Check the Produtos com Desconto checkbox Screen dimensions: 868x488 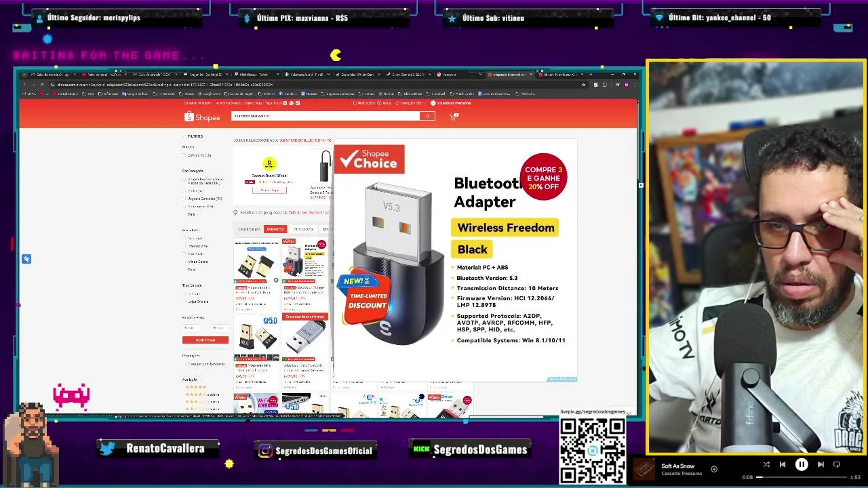184,364
